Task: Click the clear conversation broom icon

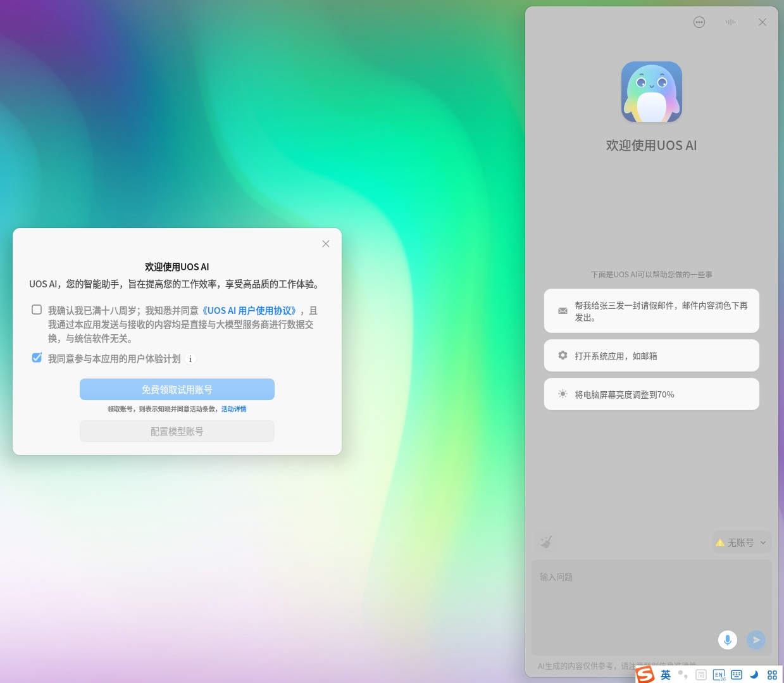Action: [x=546, y=542]
